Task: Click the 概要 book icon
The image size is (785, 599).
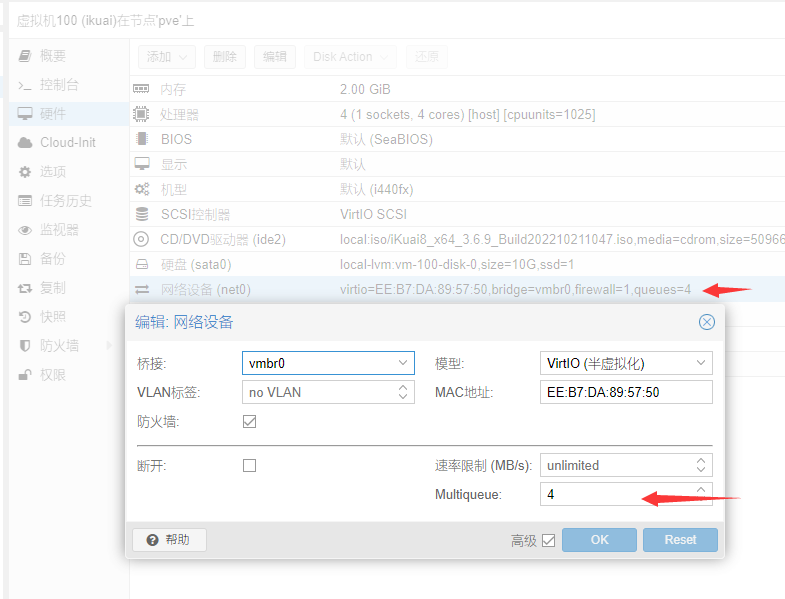Action: (x=25, y=56)
